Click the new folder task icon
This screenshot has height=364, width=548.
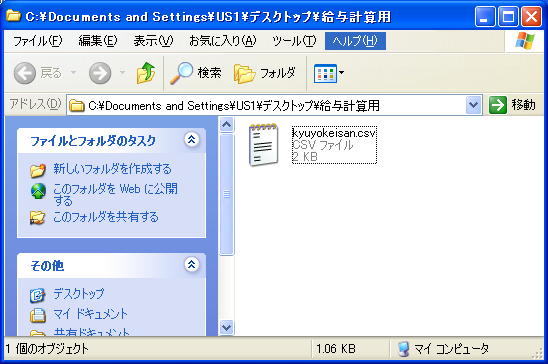(x=38, y=170)
